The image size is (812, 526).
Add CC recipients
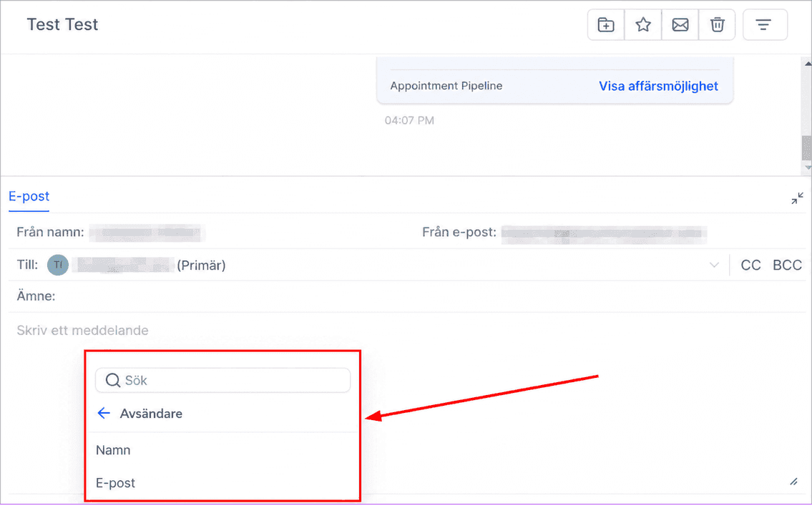[x=750, y=265]
